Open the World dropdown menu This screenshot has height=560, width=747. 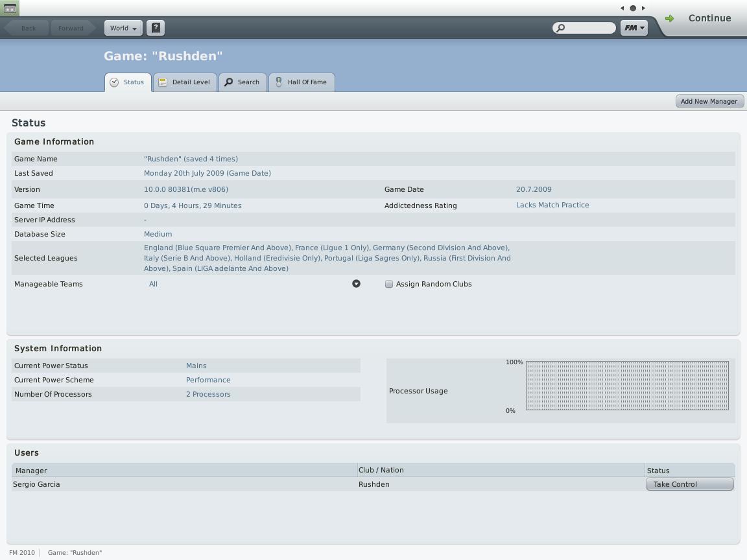coord(123,28)
